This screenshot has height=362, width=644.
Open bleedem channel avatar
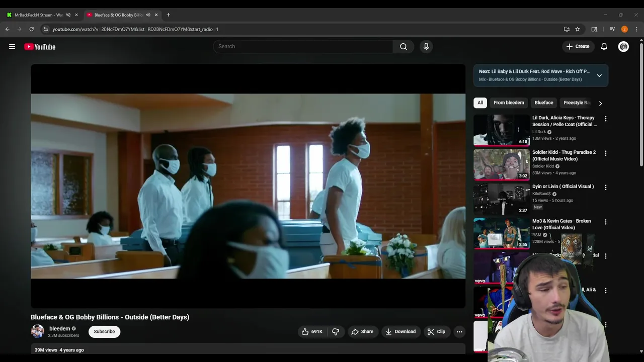(37, 331)
